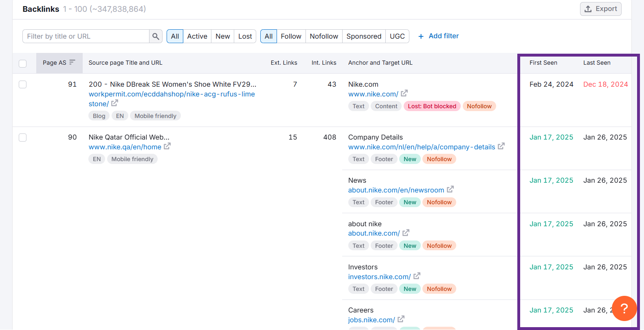Open external link icon next to www.nike.qa/en/home

pos(167,146)
